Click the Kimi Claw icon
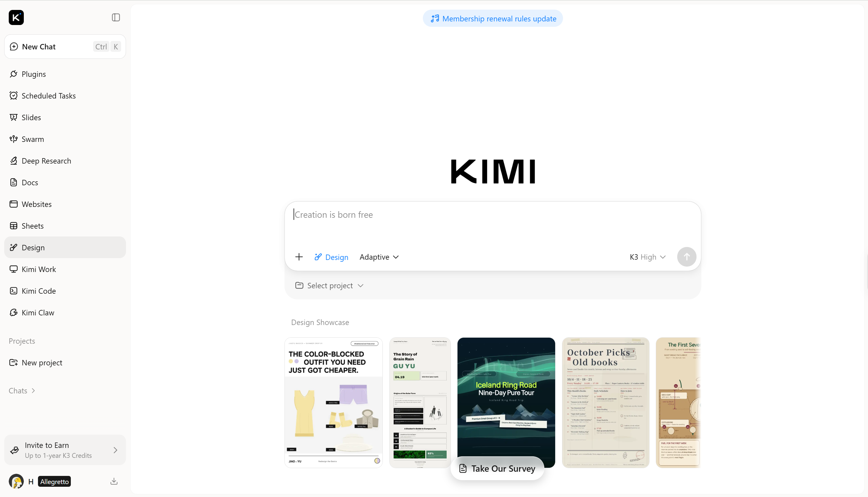Image resolution: width=868 pixels, height=497 pixels. [x=14, y=312]
